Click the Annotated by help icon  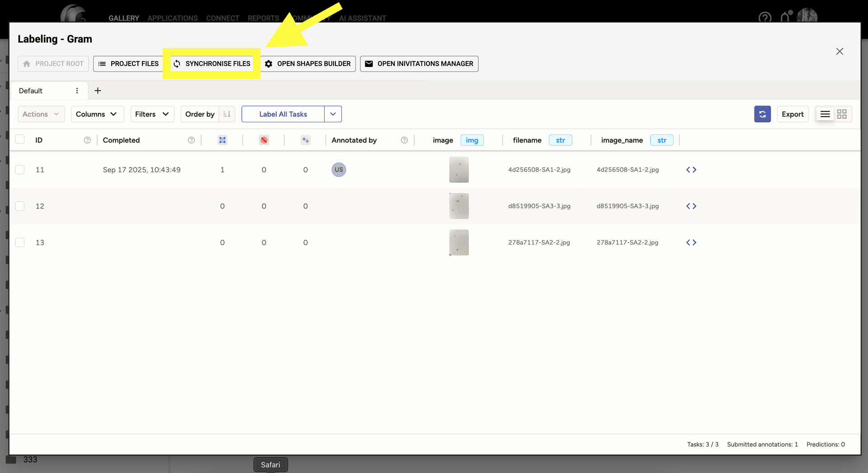(x=404, y=141)
